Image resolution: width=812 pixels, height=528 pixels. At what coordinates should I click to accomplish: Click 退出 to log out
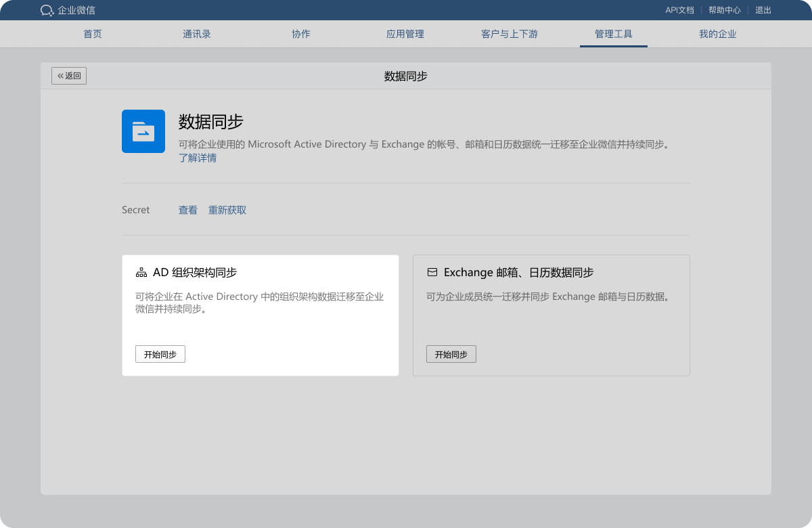pyautogui.click(x=763, y=10)
